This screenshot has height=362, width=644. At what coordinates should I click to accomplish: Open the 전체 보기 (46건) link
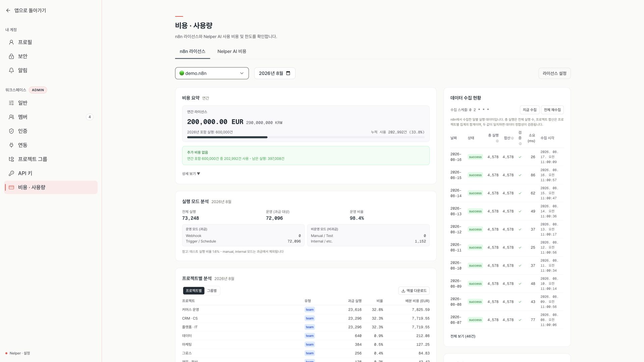pyautogui.click(x=463, y=336)
